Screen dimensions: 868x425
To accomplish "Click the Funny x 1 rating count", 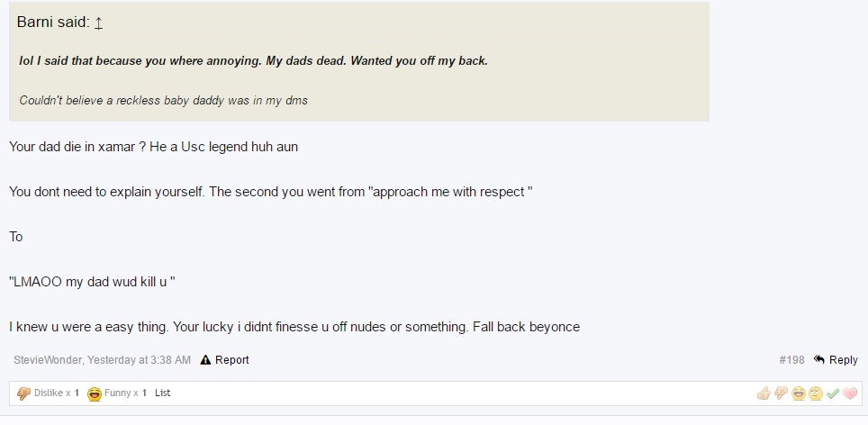I will pos(126,393).
